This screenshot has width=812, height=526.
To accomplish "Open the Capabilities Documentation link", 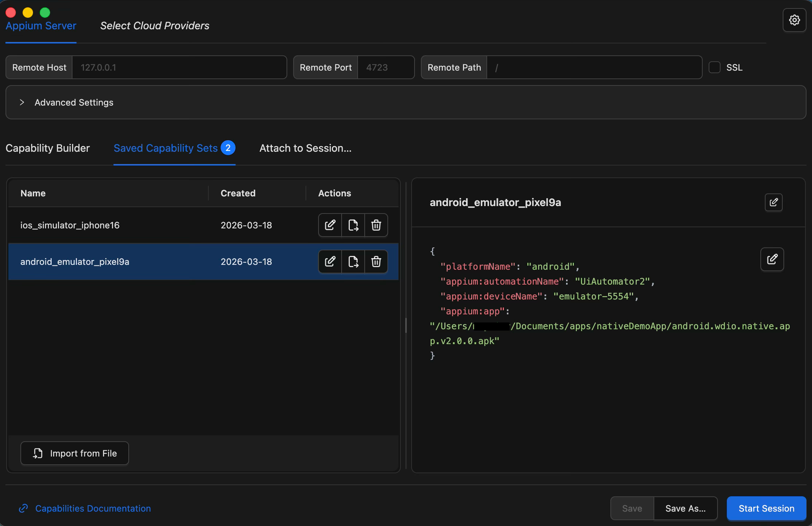I will (92, 508).
